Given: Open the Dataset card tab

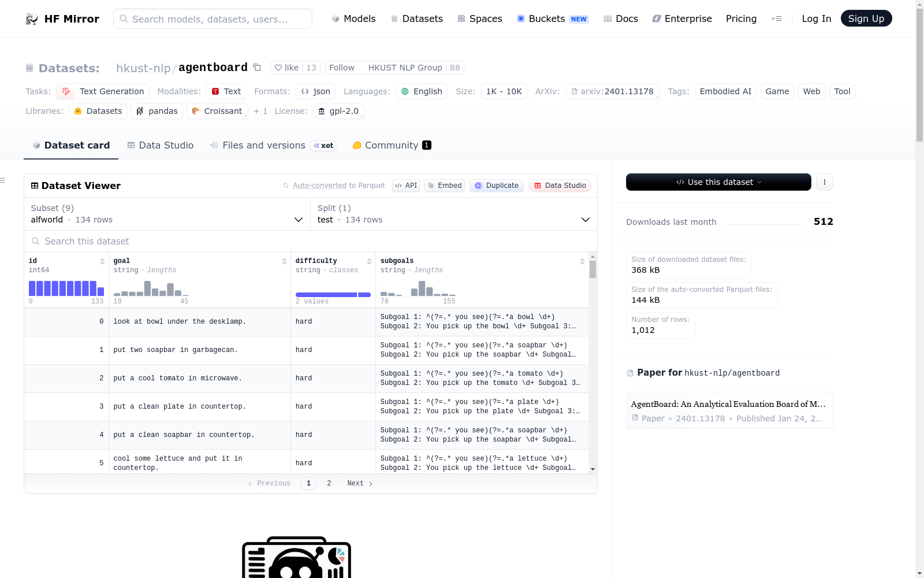Looking at the screenshot, I should pos(71,146).
